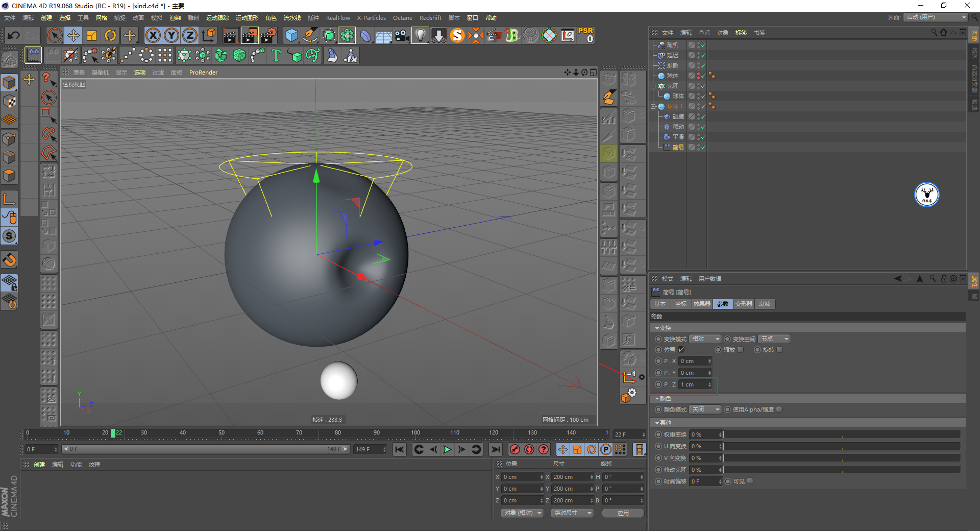Click the 应用 button

click(623, 513)
